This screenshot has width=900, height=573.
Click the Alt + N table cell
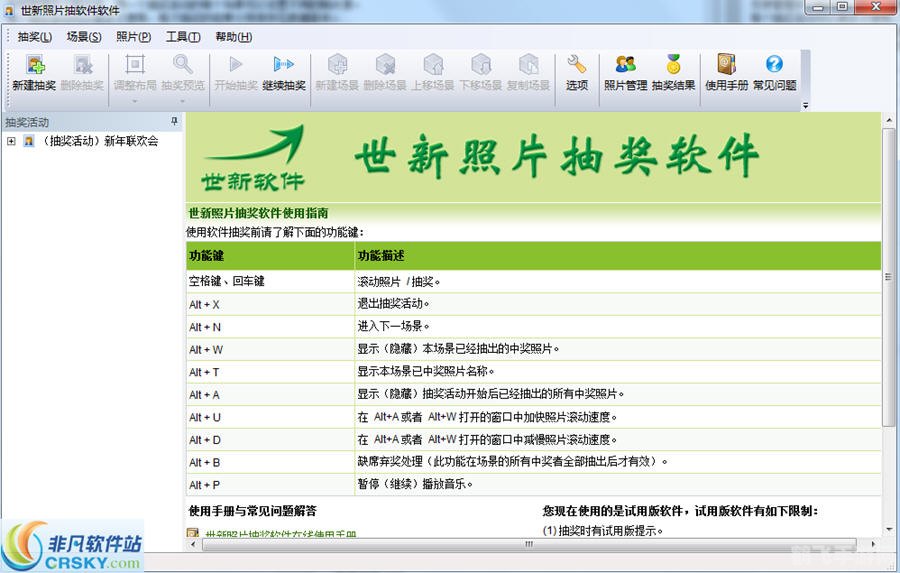coord(270,327)
